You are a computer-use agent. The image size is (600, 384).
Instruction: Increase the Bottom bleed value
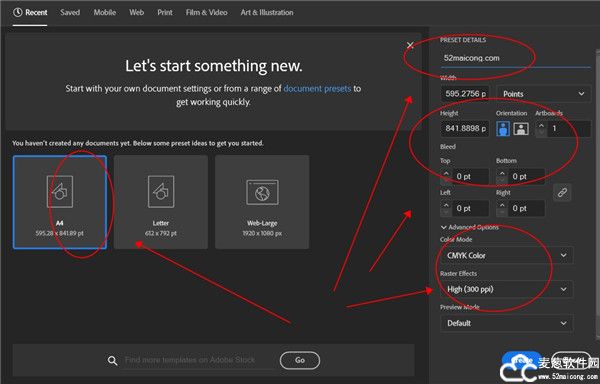pos(502,173)
